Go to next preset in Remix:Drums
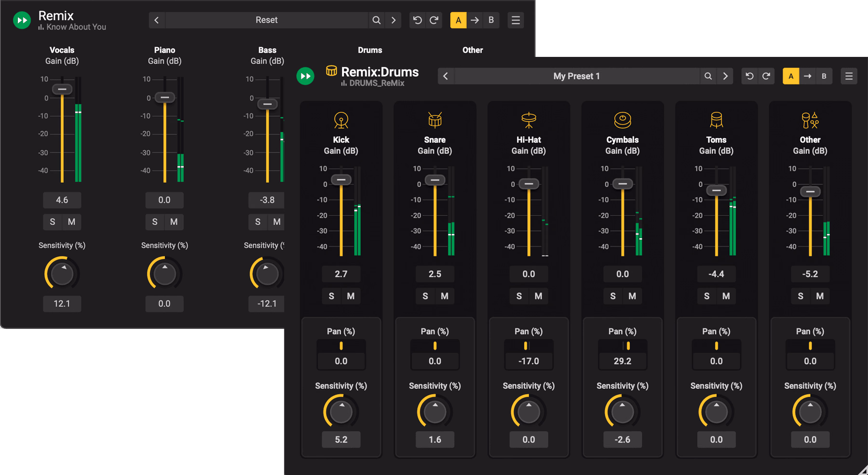This screenshot has width=868, height=475. (x=725, y=76)
